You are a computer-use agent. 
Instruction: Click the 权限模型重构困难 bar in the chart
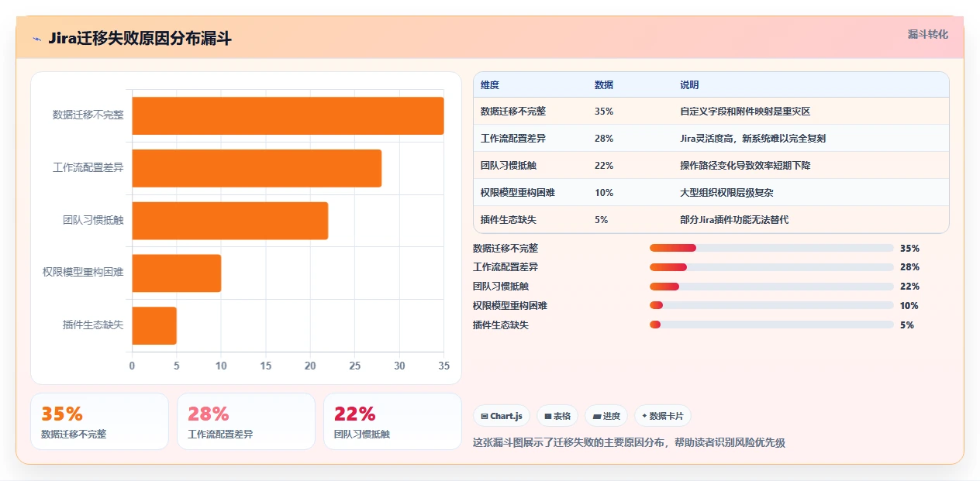177,273
